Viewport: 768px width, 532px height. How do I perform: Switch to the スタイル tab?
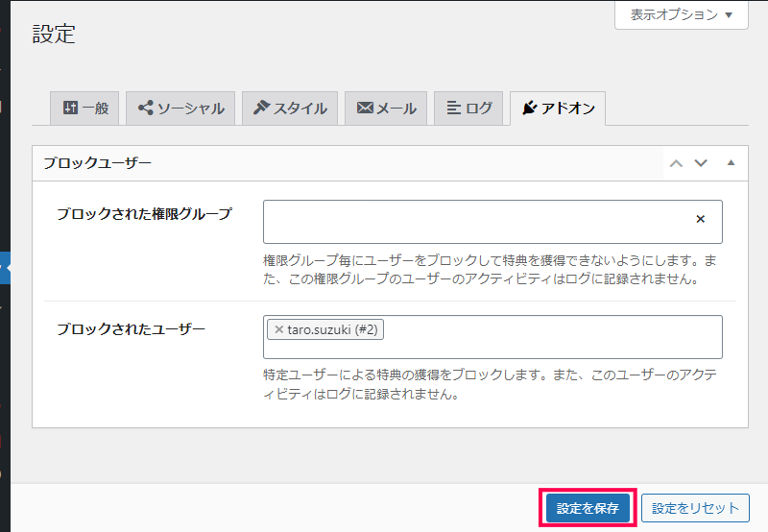click(290, 108)
